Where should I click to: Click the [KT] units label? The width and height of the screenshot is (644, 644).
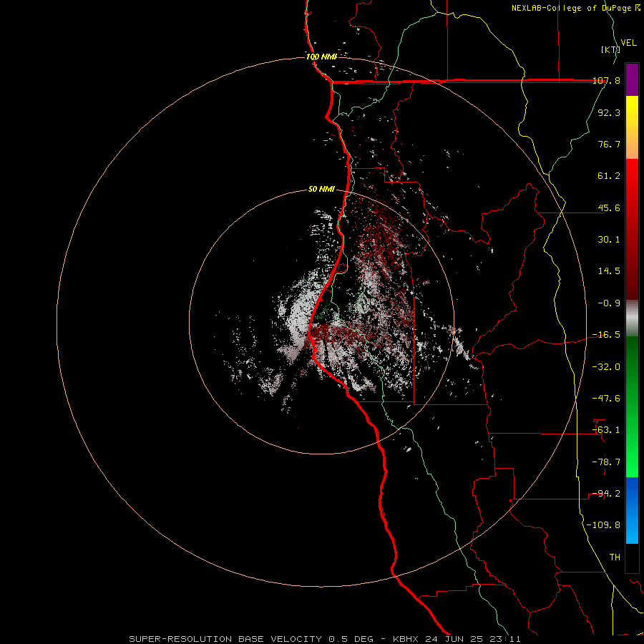click(x=610, y=49)
